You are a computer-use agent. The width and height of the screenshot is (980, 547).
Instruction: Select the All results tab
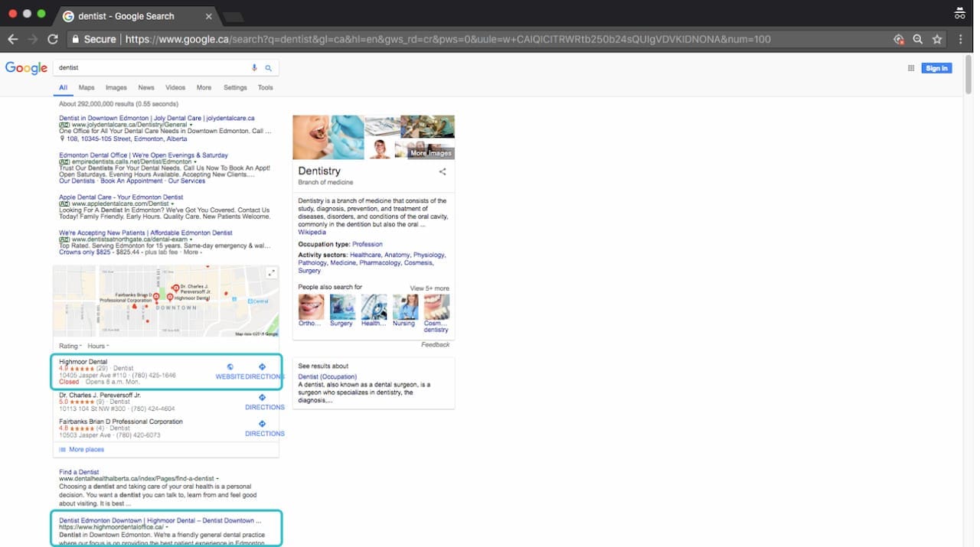(x=64, y=88)
